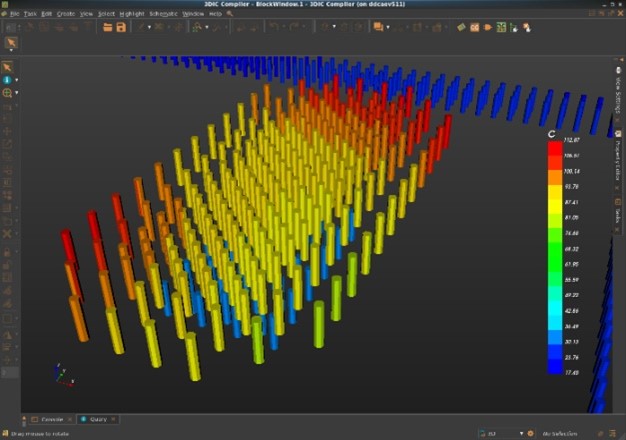Click the 17.40 legend minimum value
626x440 pixels.
click(x=572, y=373)
